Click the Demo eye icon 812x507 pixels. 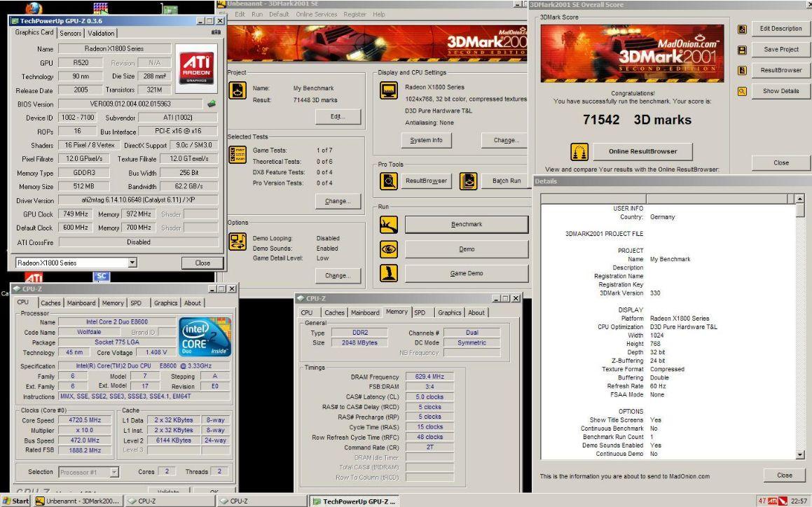tap(389, 249)
